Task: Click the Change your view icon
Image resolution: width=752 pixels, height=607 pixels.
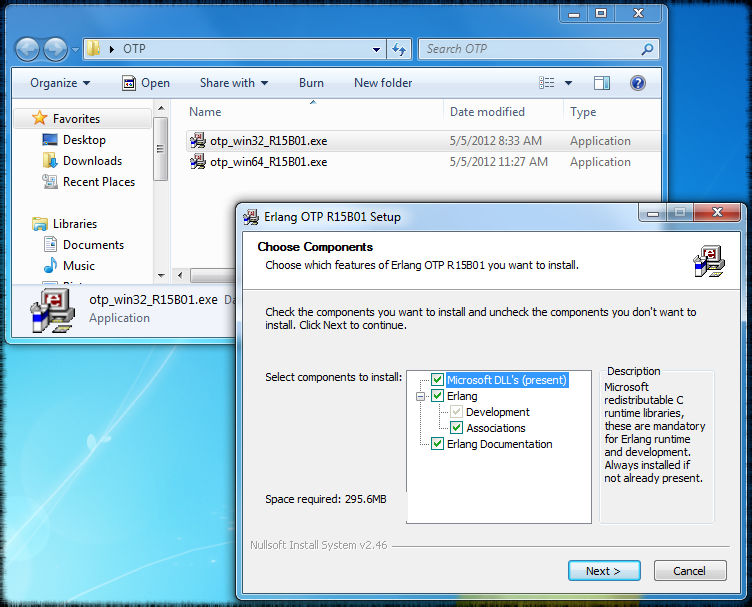Action: pos(547,83)
